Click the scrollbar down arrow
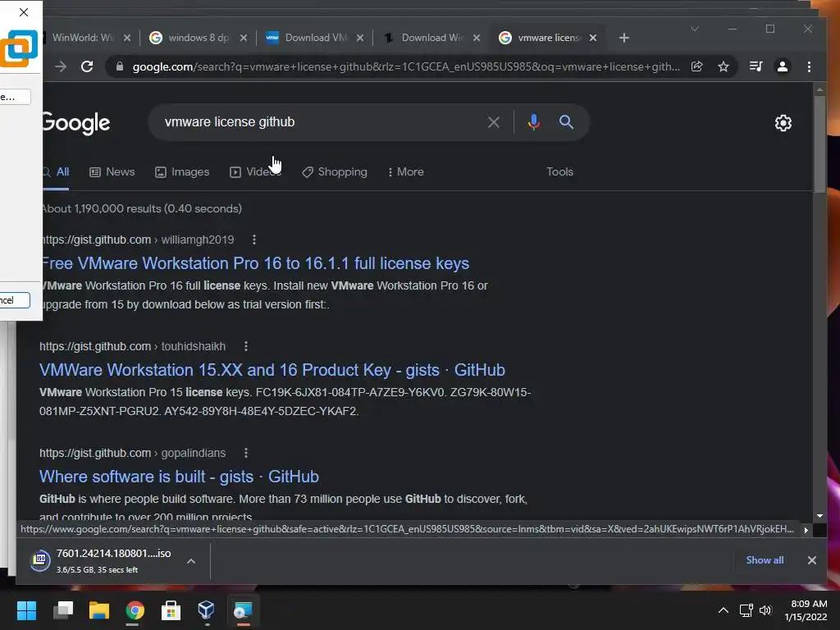 819,516
